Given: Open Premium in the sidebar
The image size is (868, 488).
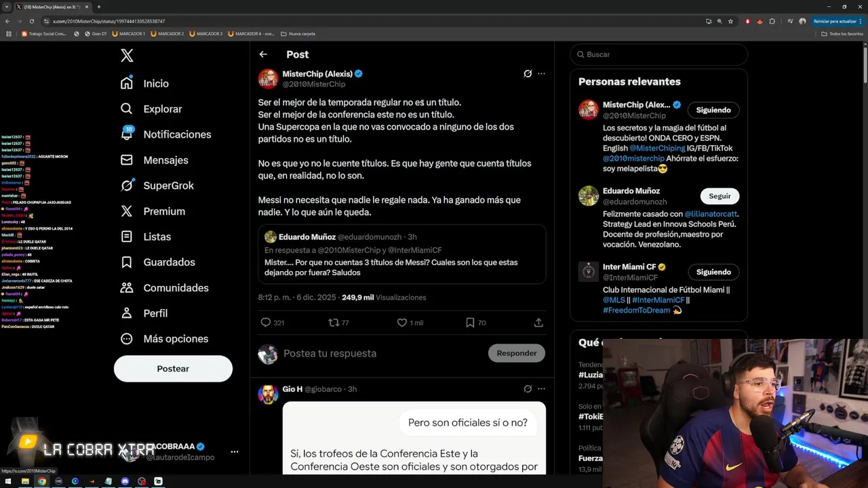Looking at the screenshot, I should pyautogui.click(x=153, y=211).
